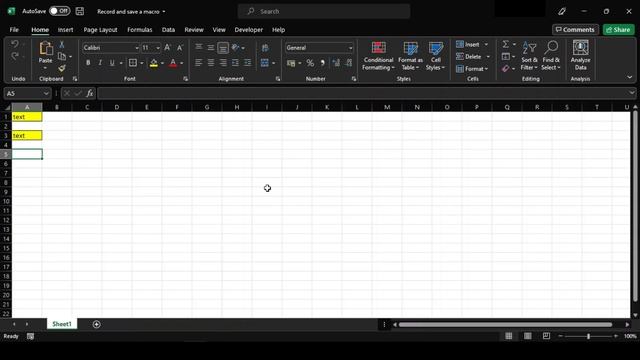Click the Increase Indent icon
This screenshot has width=640, height=360.
247,63
